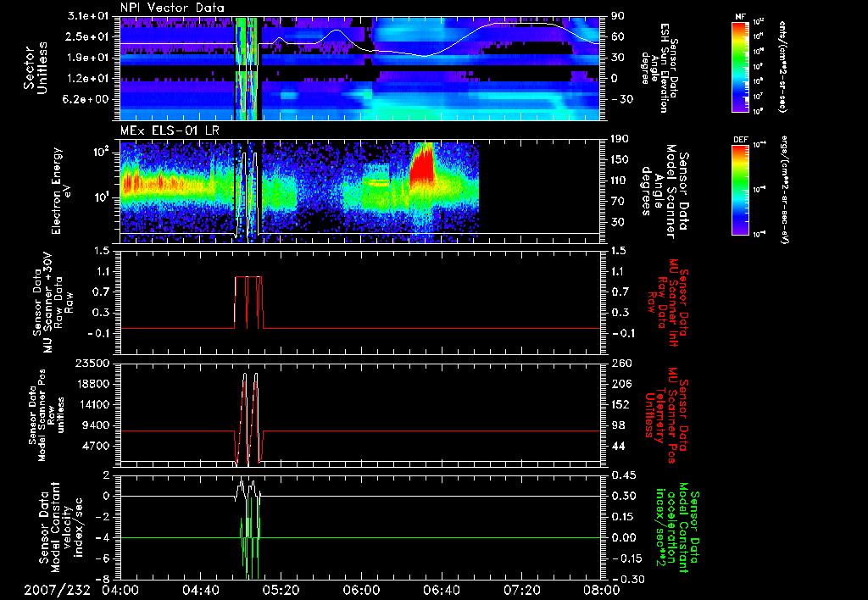Click the 9400 scanner position tick
This screenshot has height=600, width=868.
coord(97,425)
